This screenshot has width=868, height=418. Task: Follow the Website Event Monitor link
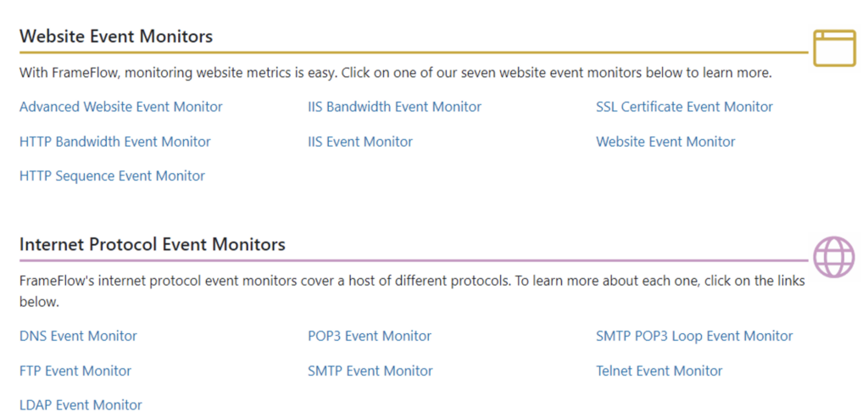[x=666, y=142]
